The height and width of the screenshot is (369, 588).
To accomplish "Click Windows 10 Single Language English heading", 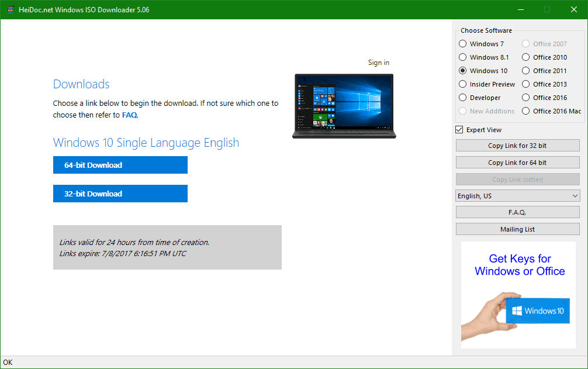I will (146, 143).
